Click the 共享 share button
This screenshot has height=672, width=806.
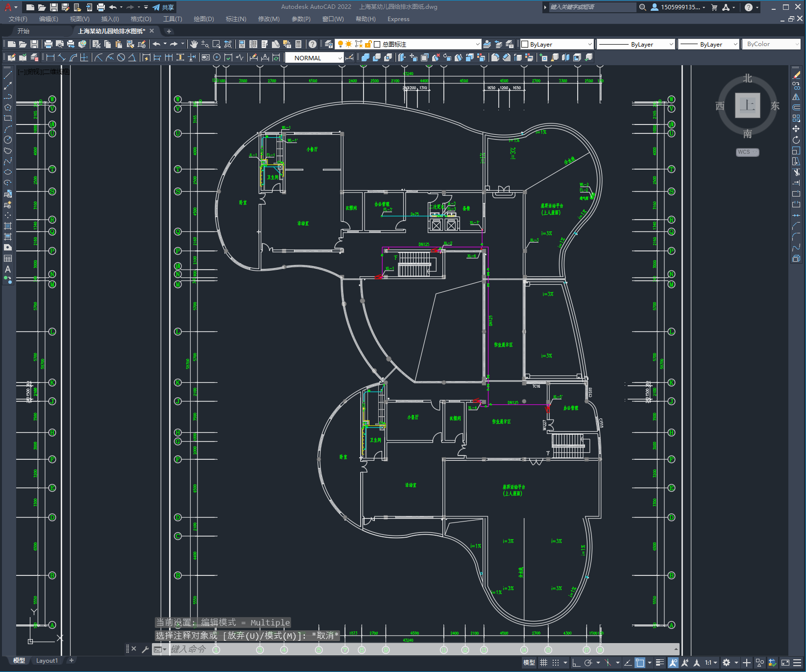163,7
